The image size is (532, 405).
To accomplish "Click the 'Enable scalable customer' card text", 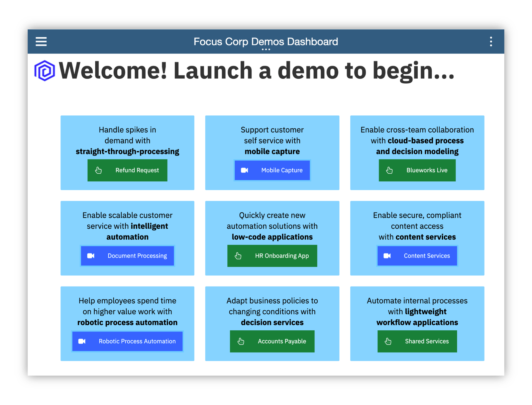I will pos(127,215).
